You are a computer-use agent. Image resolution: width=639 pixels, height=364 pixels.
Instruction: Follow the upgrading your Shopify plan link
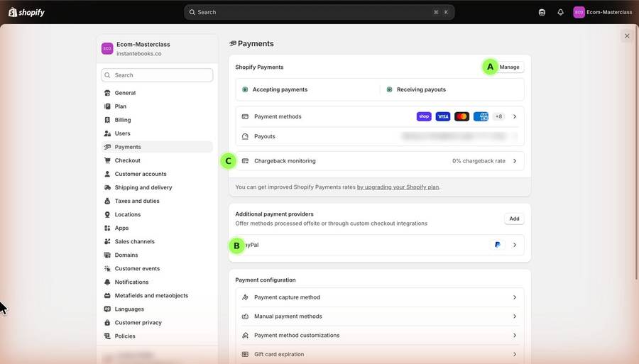point(398,187)
